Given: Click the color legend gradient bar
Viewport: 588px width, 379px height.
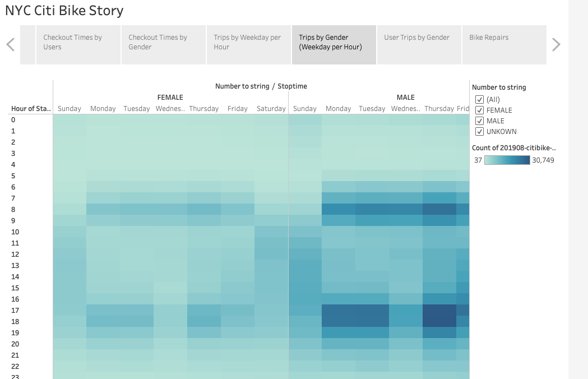Looking at the screenshot, I should pos(507,160).
